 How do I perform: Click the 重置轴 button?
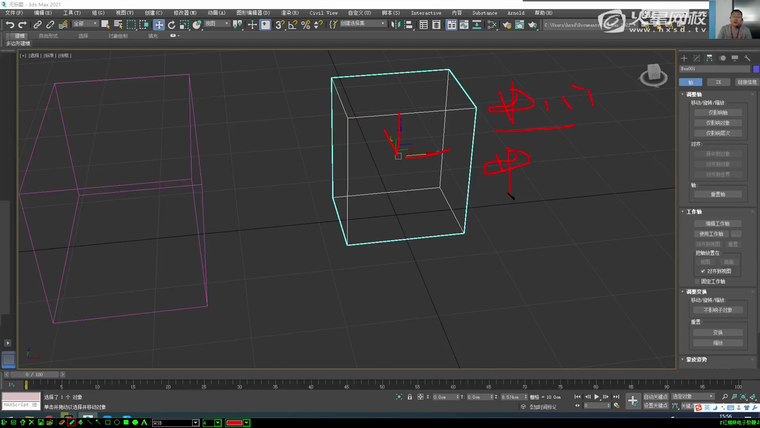point(718,194)
